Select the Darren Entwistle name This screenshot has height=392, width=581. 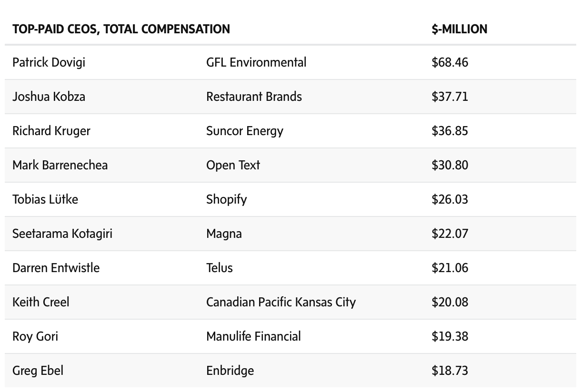pyautogui.click(x=56, y=268)
